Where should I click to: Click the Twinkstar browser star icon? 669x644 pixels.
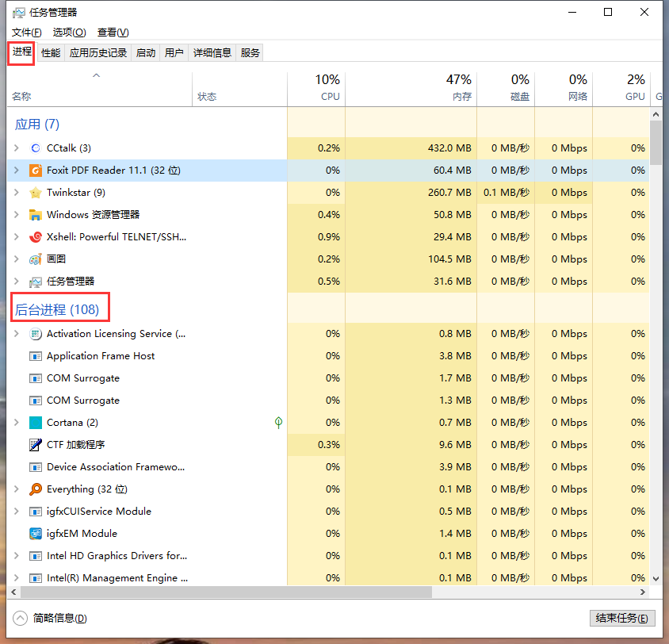pyautogui.click(x=35, y=192)
